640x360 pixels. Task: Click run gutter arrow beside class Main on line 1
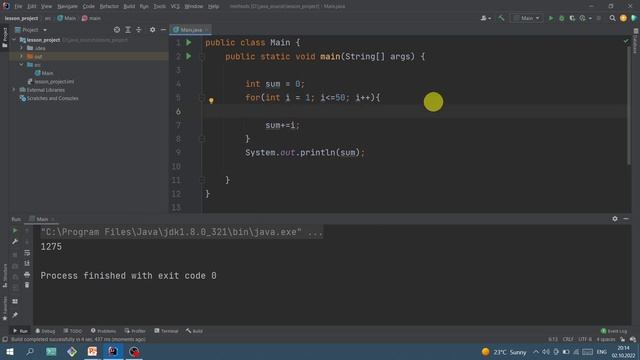click(x=189, y=42)
